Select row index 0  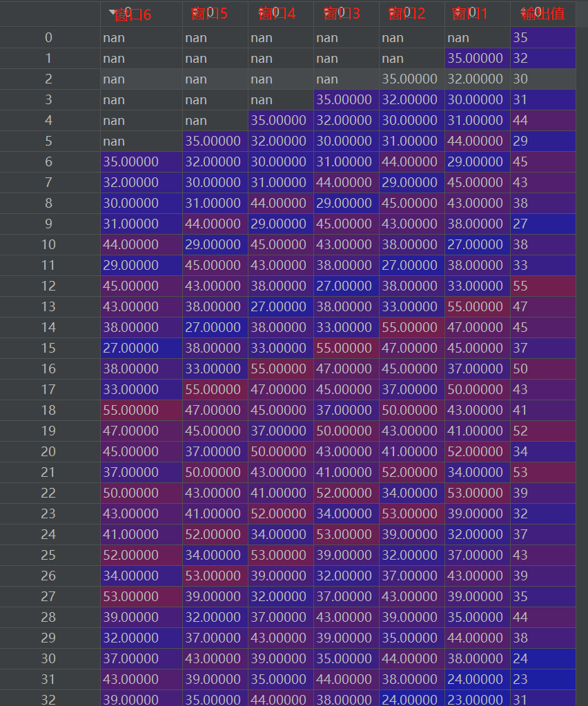pyautogui.click(x=49, y=37)
